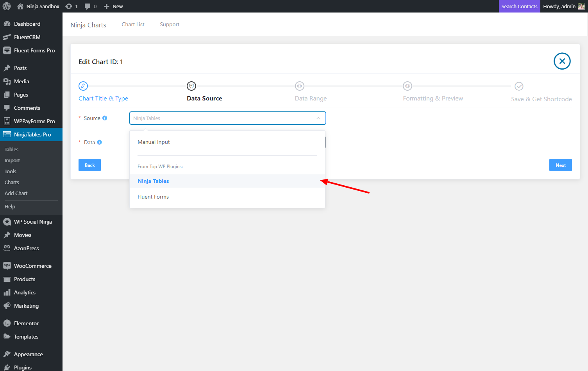Select Manual Input from the Source dropdown

pyautogui.click(x=154, y=142)
